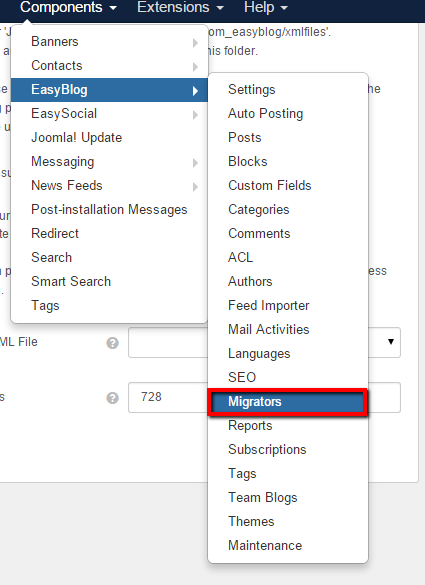Open Joomla! Update

pyautogui.click(x=109, y=138)
